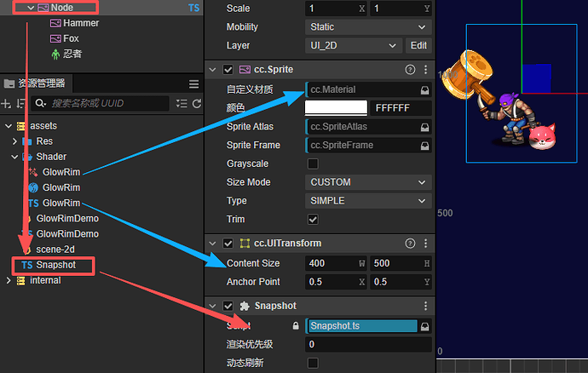The image size is (588, 373).
Task: Edit the FFFFFF hex color field
Action: tap(401, 108)
